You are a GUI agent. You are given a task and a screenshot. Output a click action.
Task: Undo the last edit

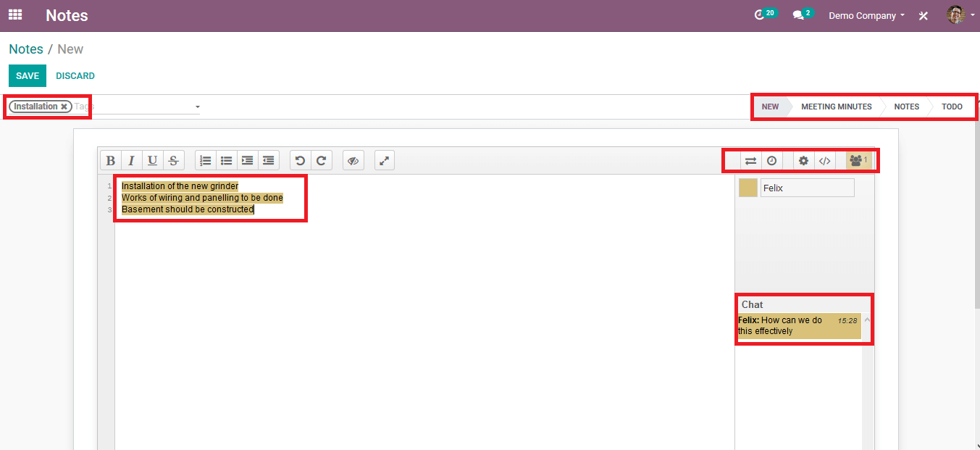click(x=300, y=160)
